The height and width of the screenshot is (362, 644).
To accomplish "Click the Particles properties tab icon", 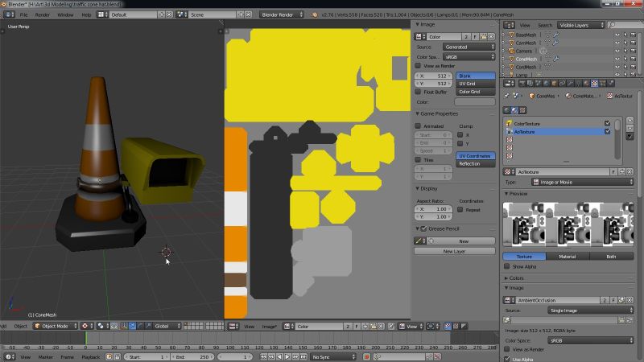I will pos(602,84).
